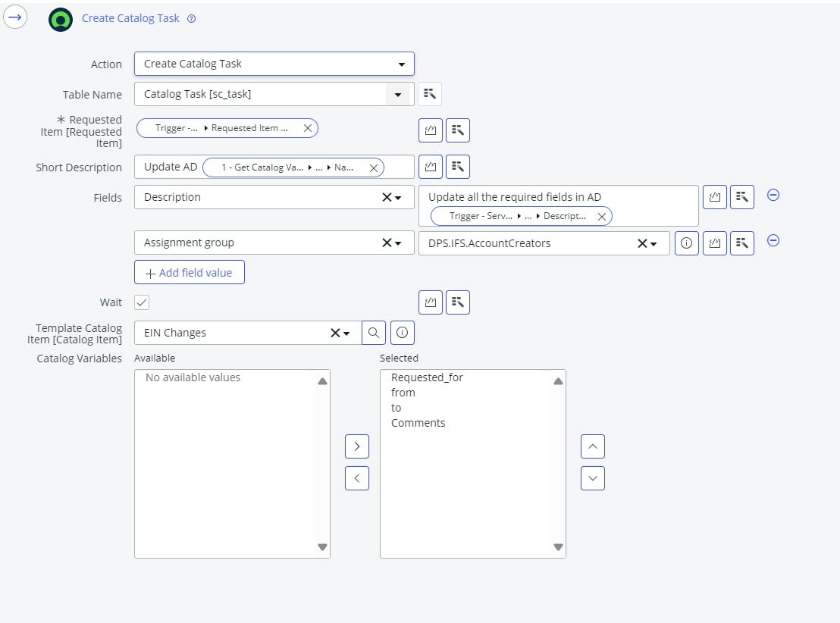Toggle the script editor for the Description value
The width and height of the screenshot is (840, 623).
point(715,197)
